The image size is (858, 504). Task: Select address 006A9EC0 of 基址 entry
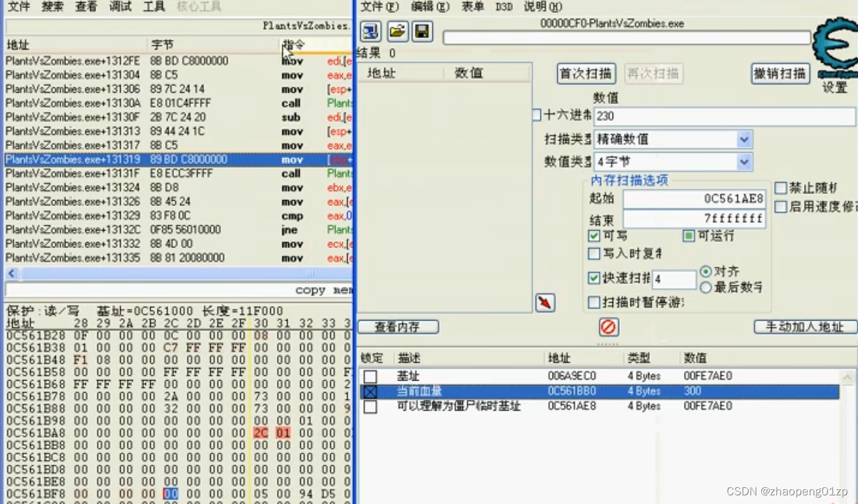tap(572, 377)
